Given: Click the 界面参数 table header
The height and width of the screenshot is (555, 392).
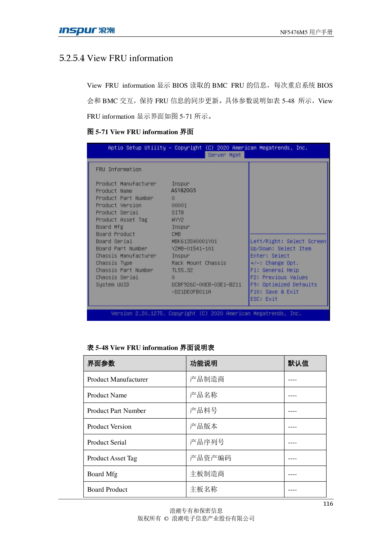Looking at the screenshot, I should click(101, 364).
